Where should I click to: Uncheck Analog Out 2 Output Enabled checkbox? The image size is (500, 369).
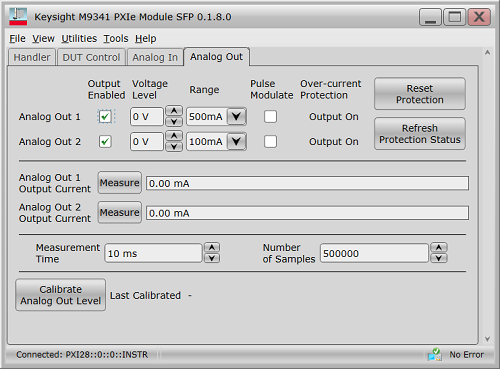105,142
